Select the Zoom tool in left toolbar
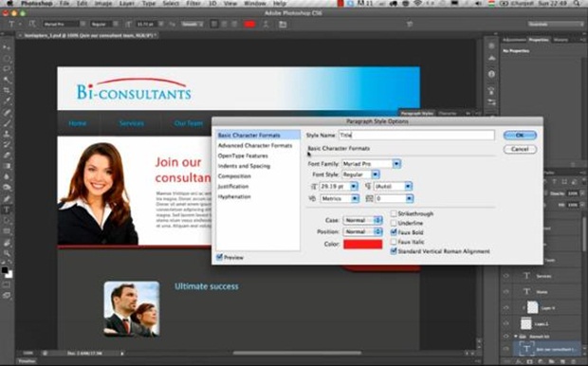Viewport: 588px width, 366px height. coord(7,253)
